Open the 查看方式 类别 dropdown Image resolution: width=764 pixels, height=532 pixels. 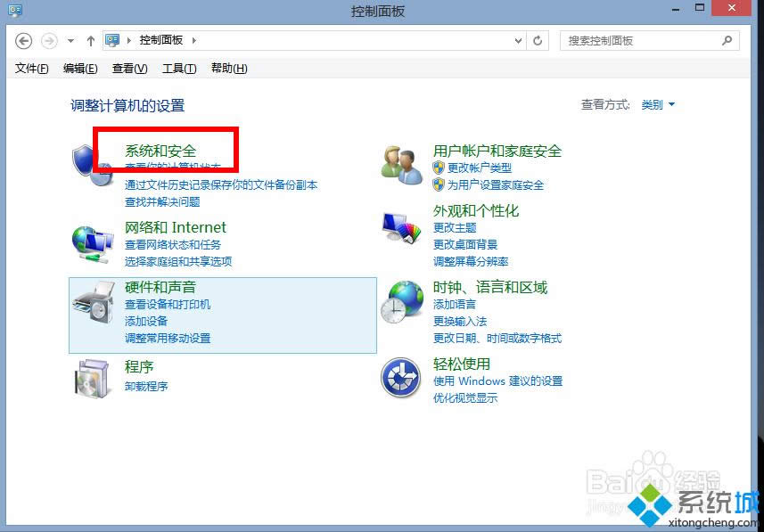coord(654,103)
